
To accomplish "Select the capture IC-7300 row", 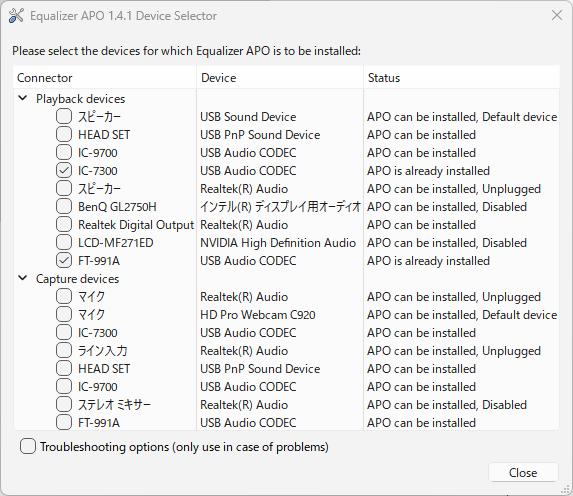I will point(286,333).
